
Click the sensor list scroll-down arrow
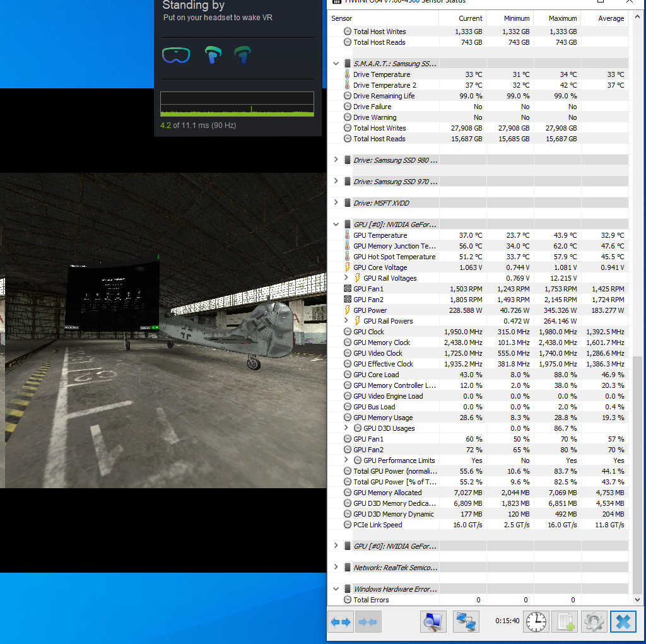pyautogui.click(x=637, y=600)
